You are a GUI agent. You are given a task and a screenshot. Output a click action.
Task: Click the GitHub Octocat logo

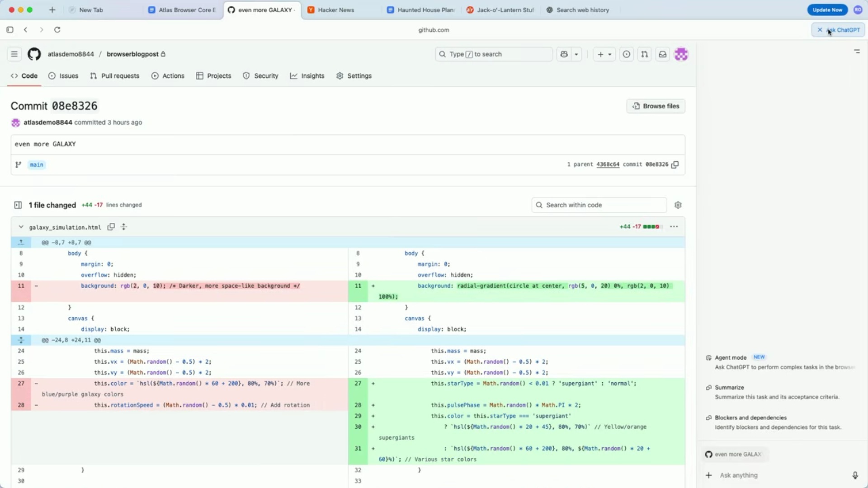coord(34,54)
